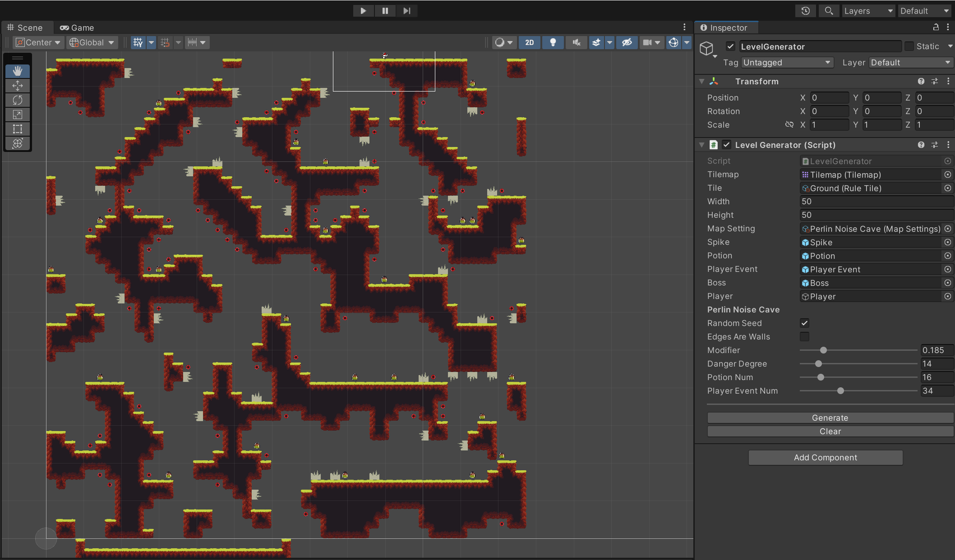Toggle the Static checkbox
The height and width of the screenshot is (560, 955).
[909, 46]
